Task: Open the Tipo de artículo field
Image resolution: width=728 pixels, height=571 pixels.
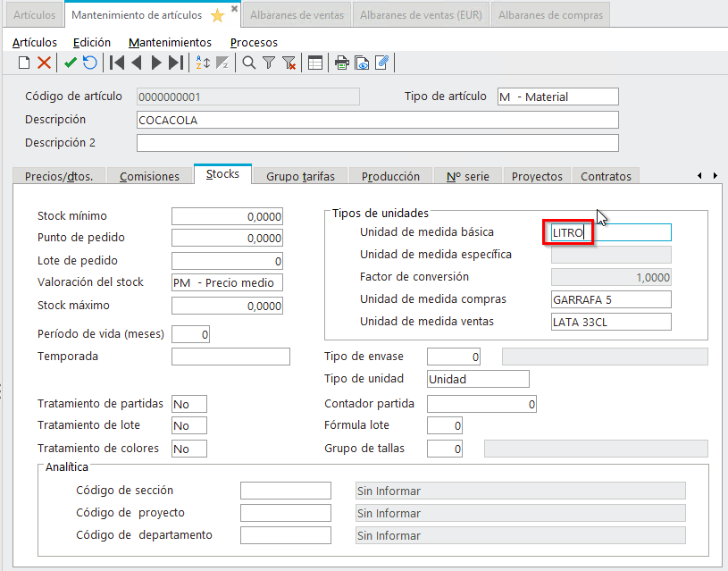Action: tap(557, 97)
